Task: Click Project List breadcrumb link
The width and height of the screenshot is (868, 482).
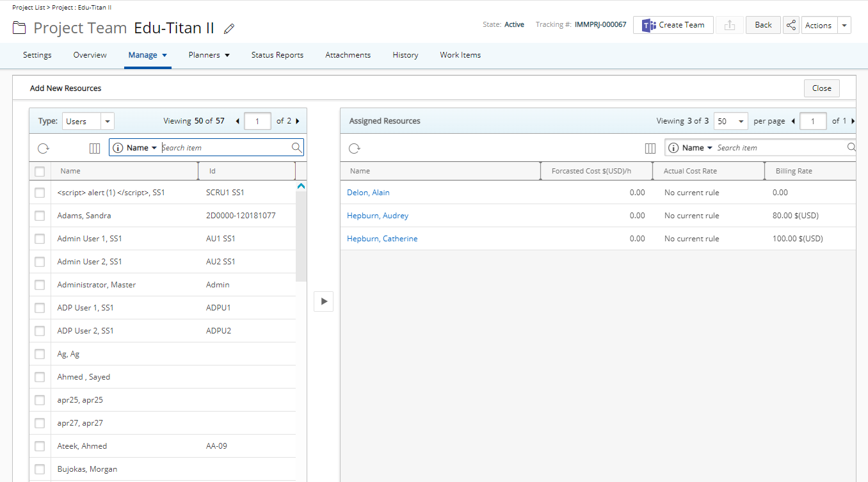Action: click(28, 7)
